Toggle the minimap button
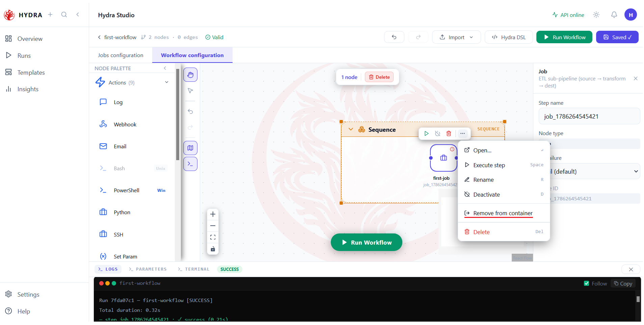The height and width of the screenshot is (325, 644). [x=190, y=148]
